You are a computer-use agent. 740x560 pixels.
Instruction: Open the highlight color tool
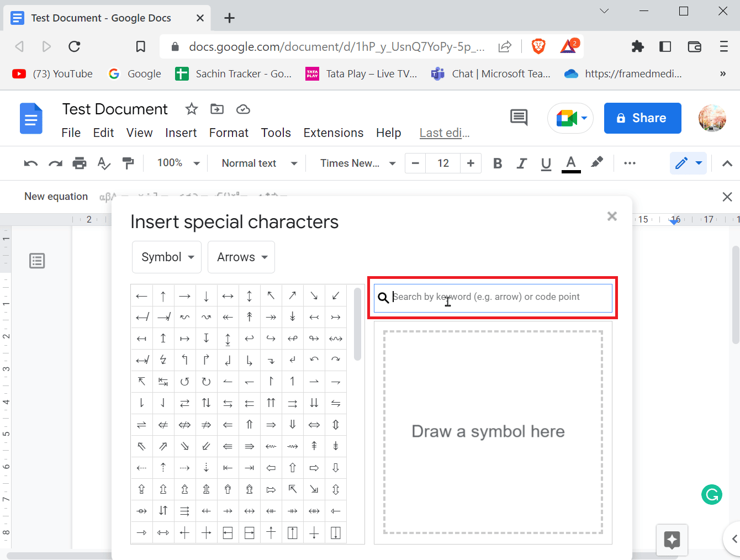click(x=597, y=162)
